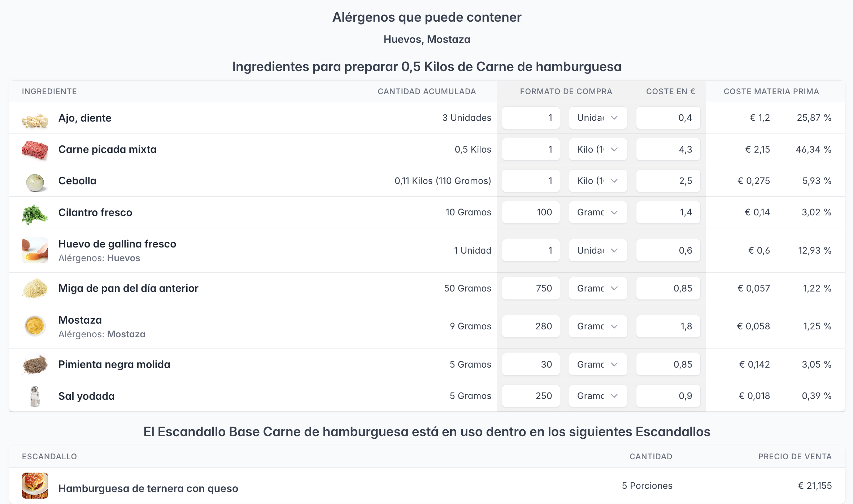Screen dimensions: 853x504
Task: Click the Carne picada mixta meat image
Action: pyautogui.click(x=35, y=150)
